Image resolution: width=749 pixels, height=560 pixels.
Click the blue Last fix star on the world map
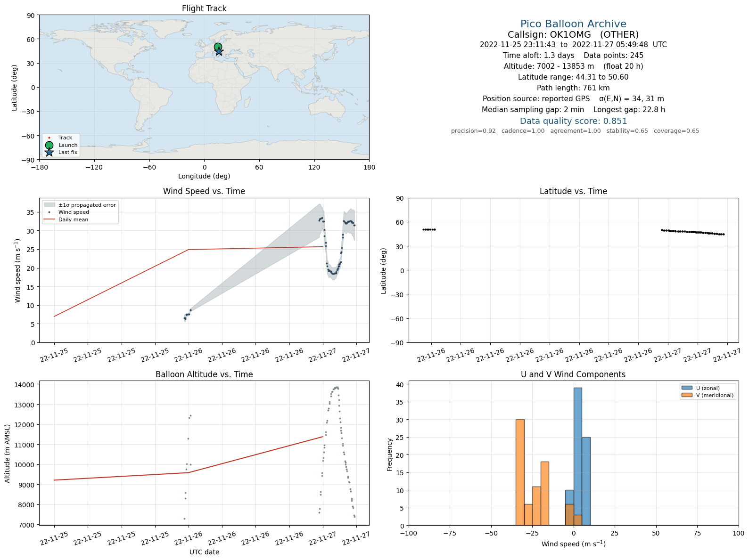coord(219,52)
